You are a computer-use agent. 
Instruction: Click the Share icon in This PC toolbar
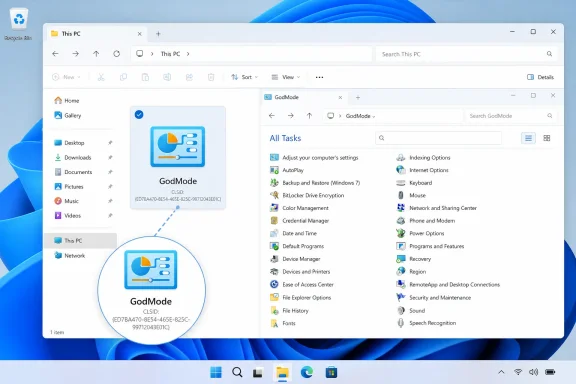(x=189, y=77)
